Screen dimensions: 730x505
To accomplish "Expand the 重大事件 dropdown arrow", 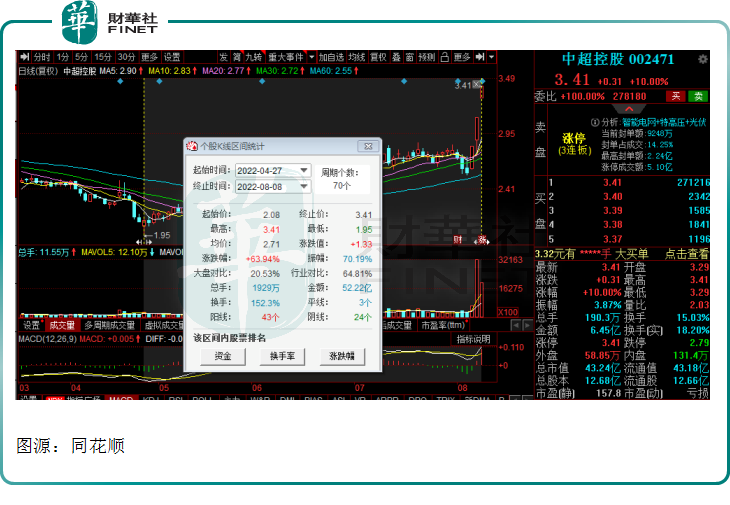I will [x=310, y=57].
